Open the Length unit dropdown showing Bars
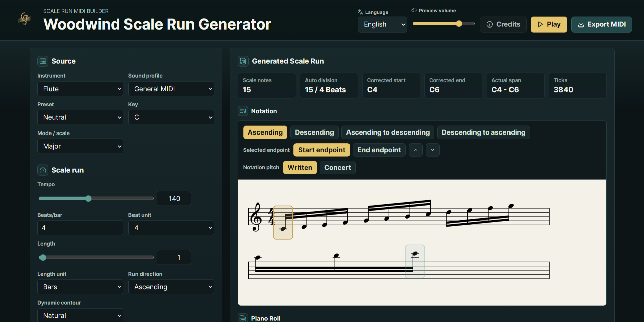The height and width of the screenshot is (322, 644). coord(80,287)
